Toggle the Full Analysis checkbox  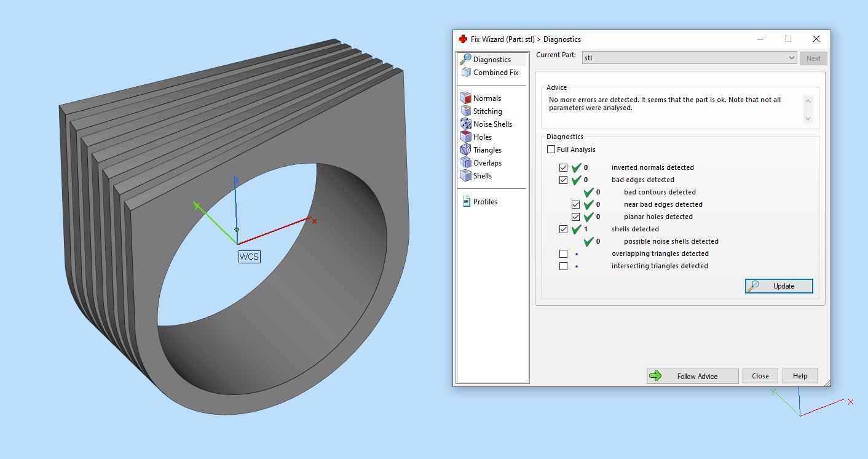tap(551, 150)
